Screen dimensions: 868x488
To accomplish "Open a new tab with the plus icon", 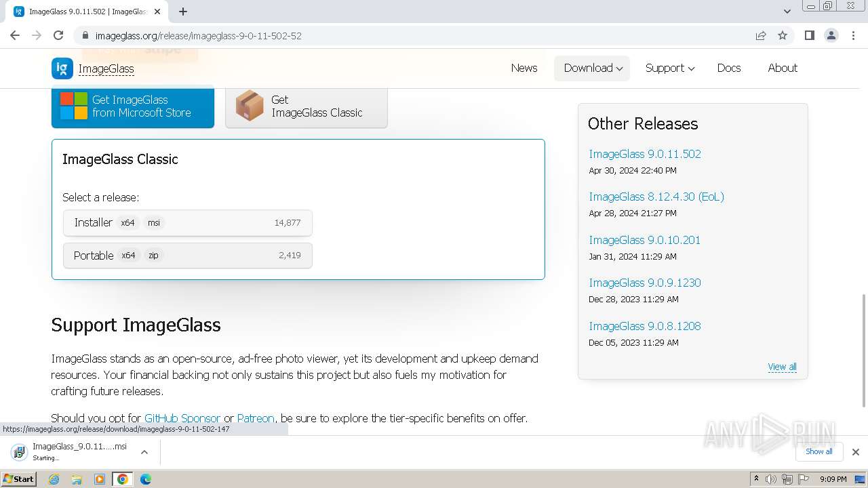I will (183, 12).
